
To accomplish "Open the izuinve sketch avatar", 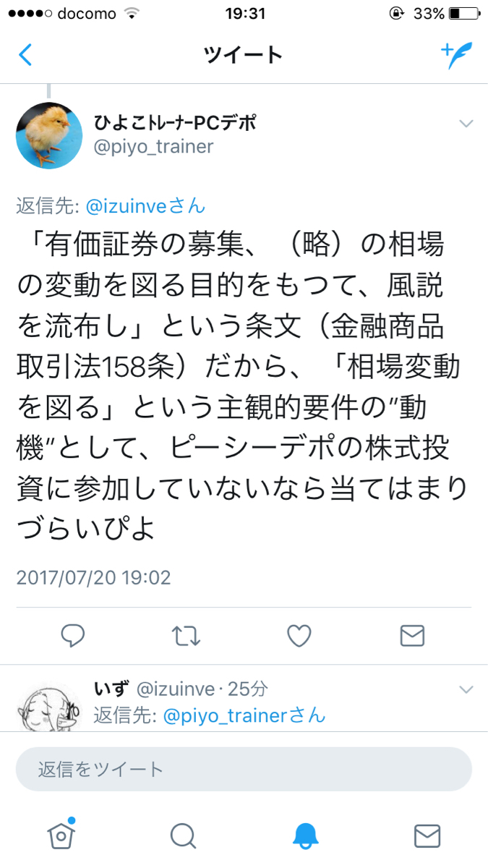I will (x=49, y=706).
